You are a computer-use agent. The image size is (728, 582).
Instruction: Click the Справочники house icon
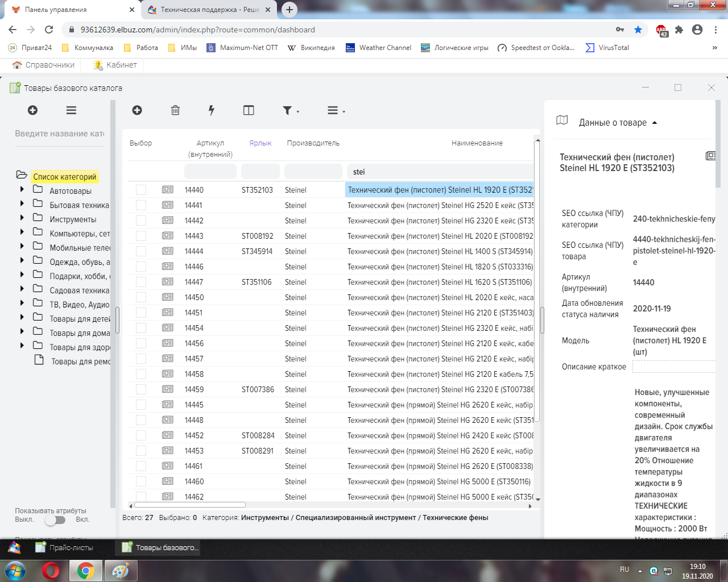pos(17,65)
